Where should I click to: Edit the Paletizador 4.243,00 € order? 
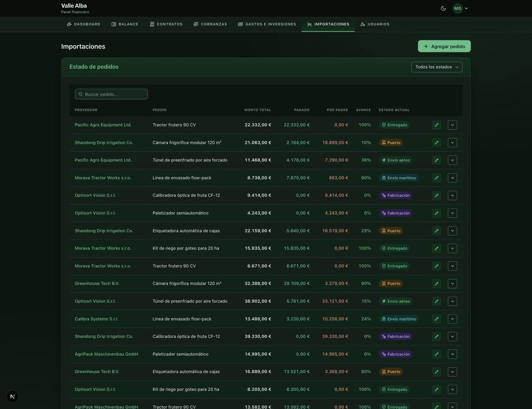[x=436, y=213]
